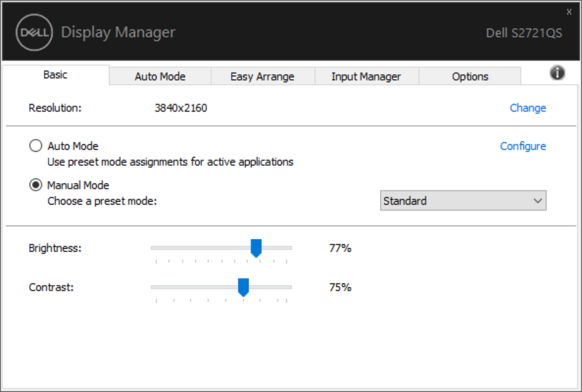This screenshot has height=392, width=582.
Task: Click the Brightness slider handle
Action: tap(256, 248)
